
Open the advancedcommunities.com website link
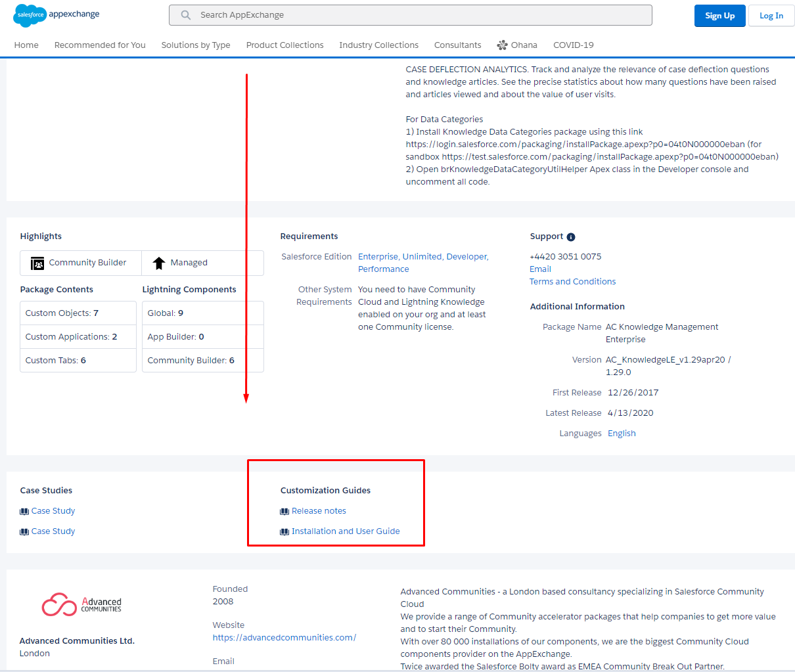(284, 637)
